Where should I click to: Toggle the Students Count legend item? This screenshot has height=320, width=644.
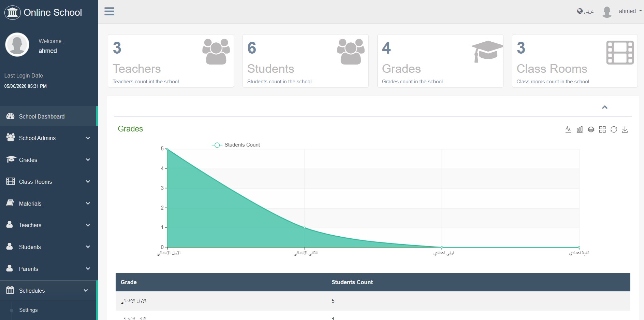(236, 144)
